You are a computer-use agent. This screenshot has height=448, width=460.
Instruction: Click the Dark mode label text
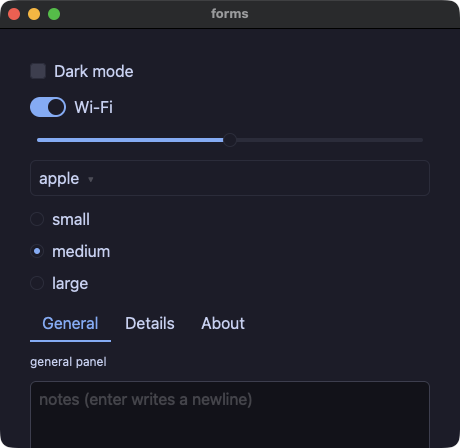[x=94, y=71]
